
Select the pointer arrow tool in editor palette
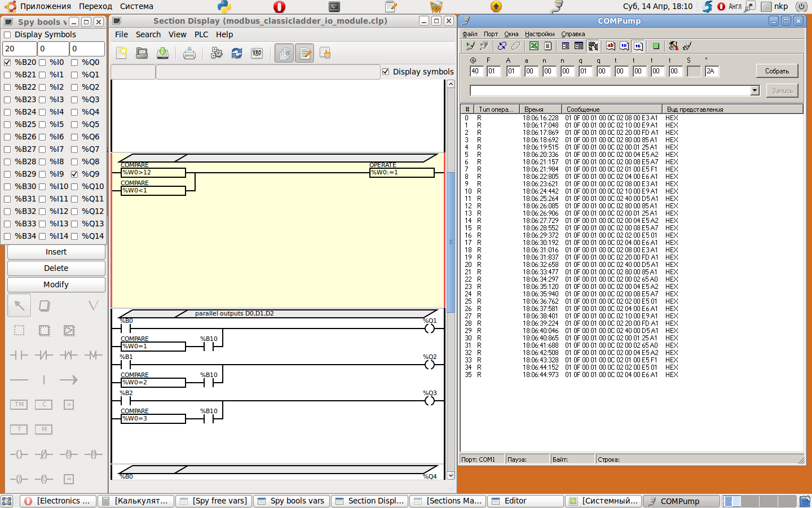pyautogui.click(x=19, y=305)
